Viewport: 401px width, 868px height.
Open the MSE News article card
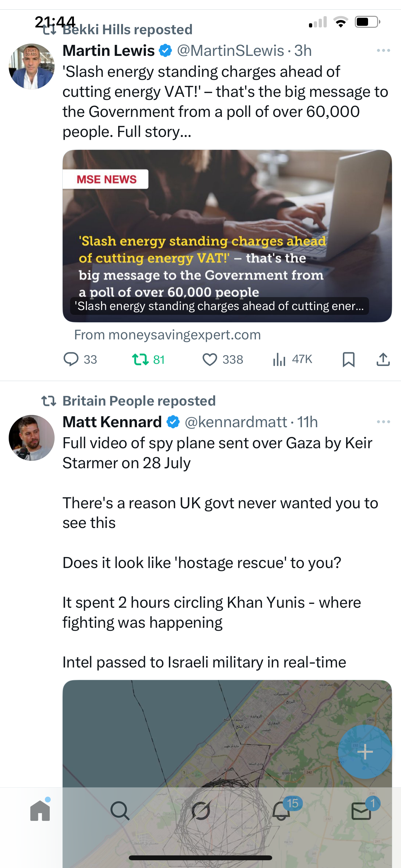pyautogui.click(x=227, y=236)
